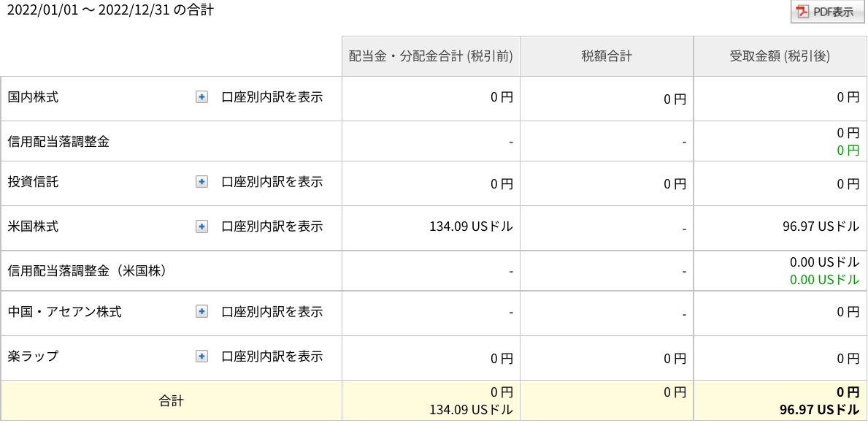The image size is (868, 423).
Task: Click the PDF表示 button
Action: (x=827, y=12)
